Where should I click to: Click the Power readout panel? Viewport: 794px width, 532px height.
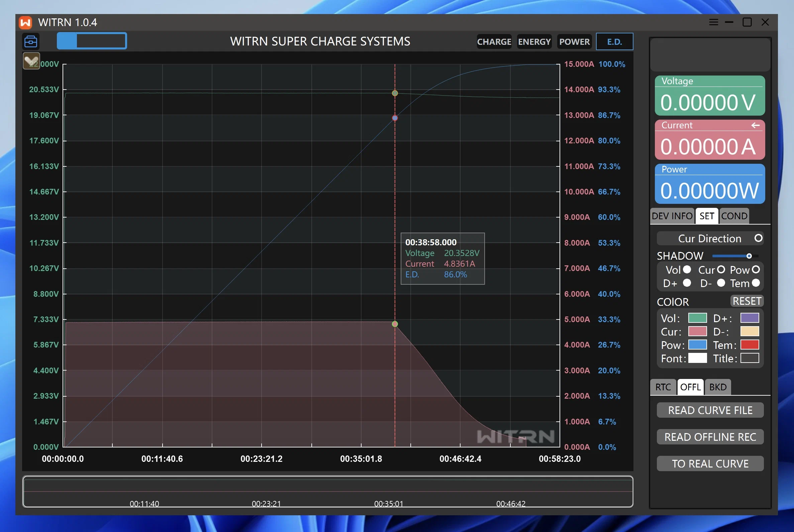coord(710,184)
